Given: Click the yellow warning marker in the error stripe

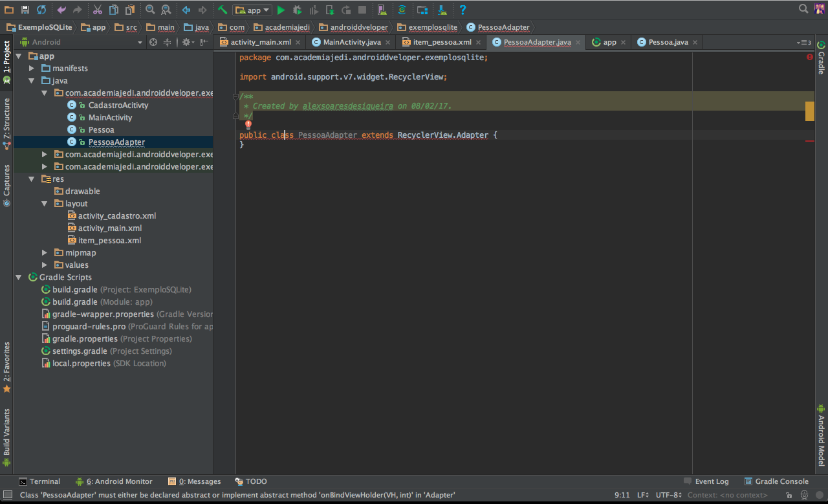Looking at the screenshot, I should tap(809, 111).
